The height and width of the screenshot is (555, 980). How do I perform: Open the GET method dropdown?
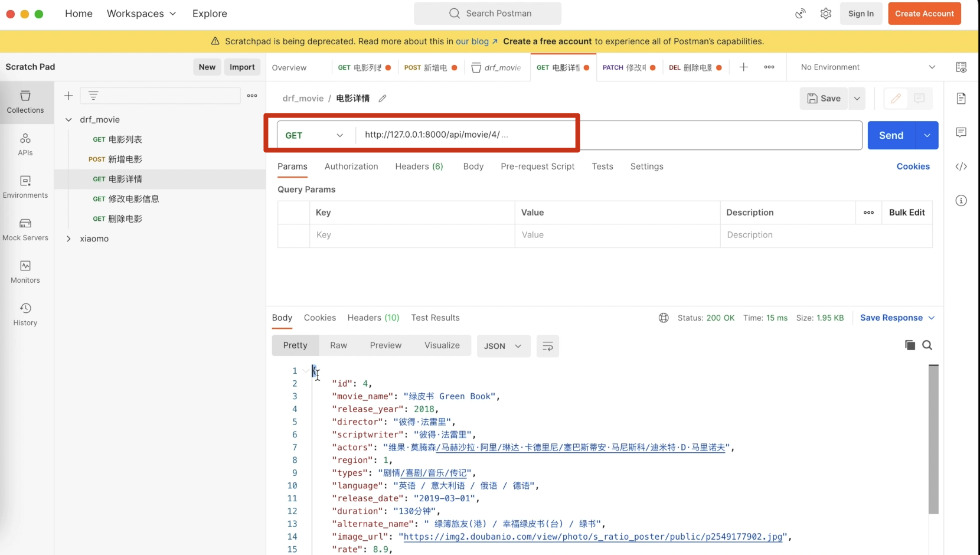[314, 135]
